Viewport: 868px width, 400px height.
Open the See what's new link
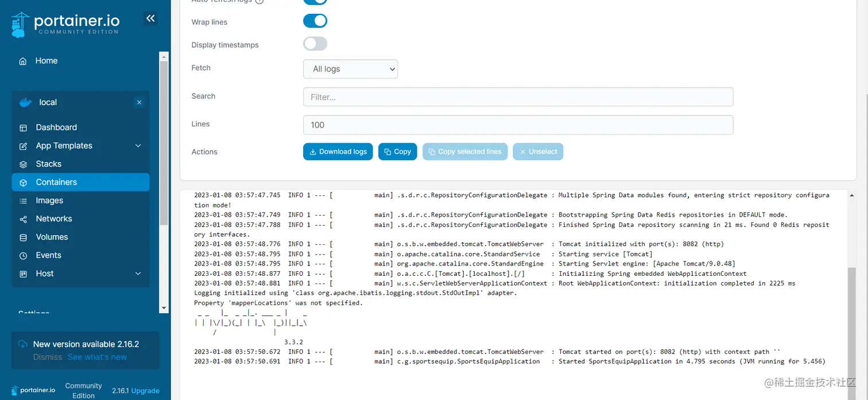[x=97, y=357]
